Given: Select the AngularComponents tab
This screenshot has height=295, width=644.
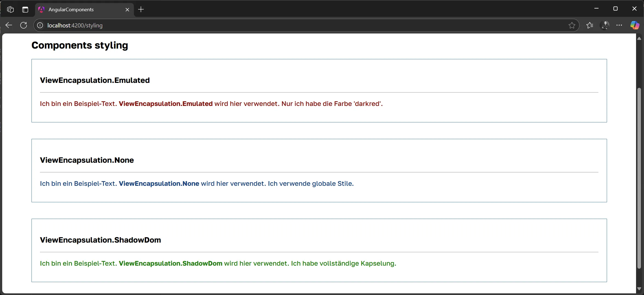Looking at the screenshot, I should pos(84,10).
